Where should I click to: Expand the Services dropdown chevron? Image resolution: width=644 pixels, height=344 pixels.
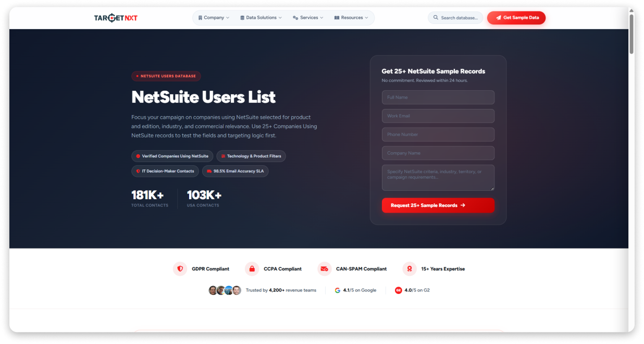coord(321,18)
